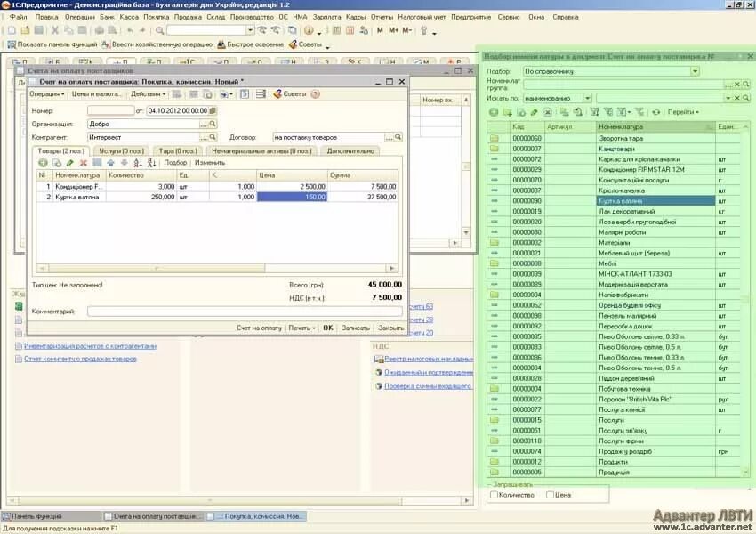Open the Файл menu

click(19, 17)
